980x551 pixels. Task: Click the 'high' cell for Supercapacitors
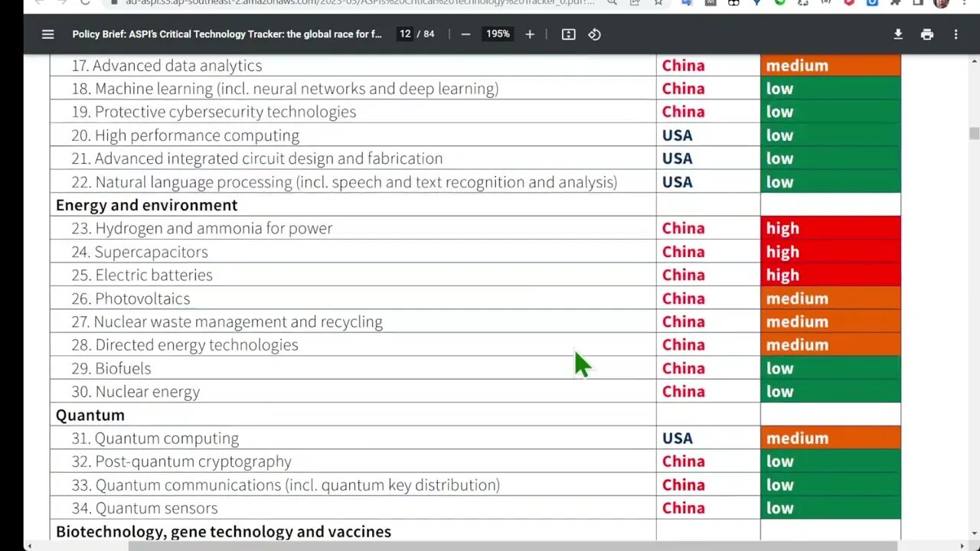831,252
